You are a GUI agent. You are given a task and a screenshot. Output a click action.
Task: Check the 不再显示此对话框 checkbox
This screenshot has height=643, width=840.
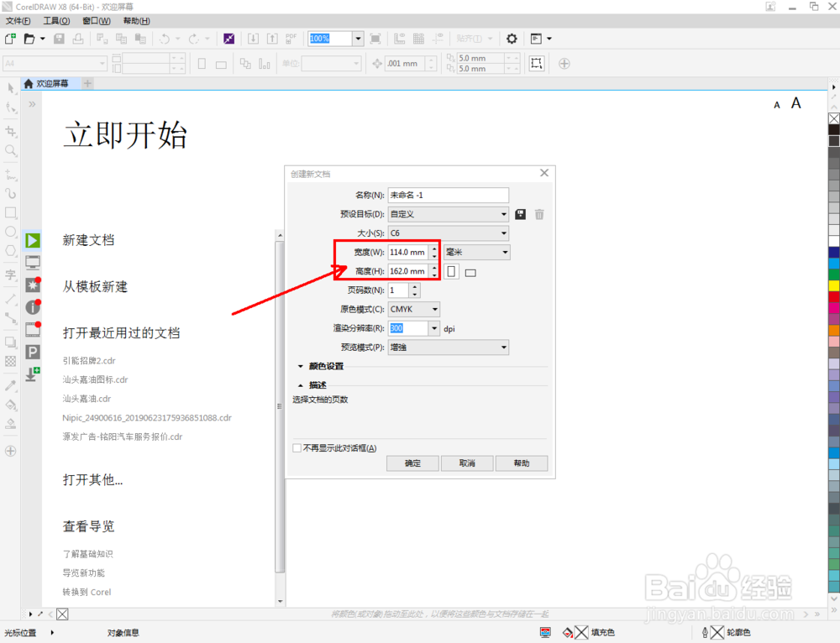point(297,448)
